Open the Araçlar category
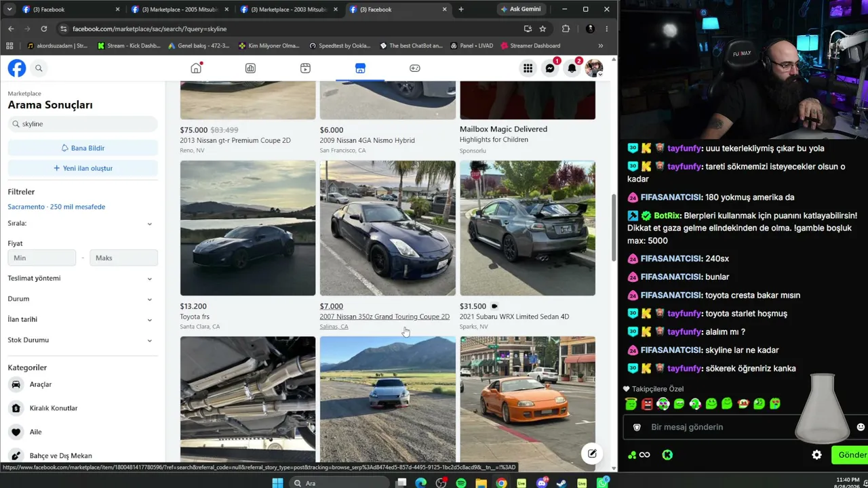The image size is (868, 488). 83,384
